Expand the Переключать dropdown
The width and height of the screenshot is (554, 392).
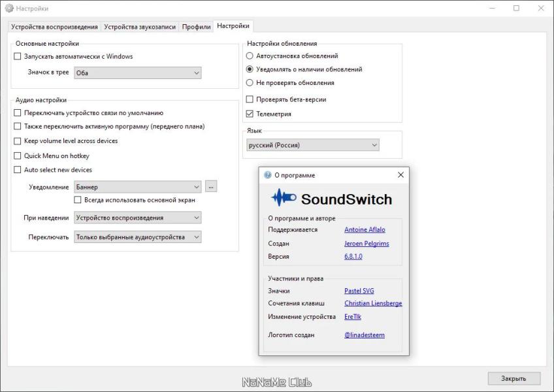coord(137,237)
